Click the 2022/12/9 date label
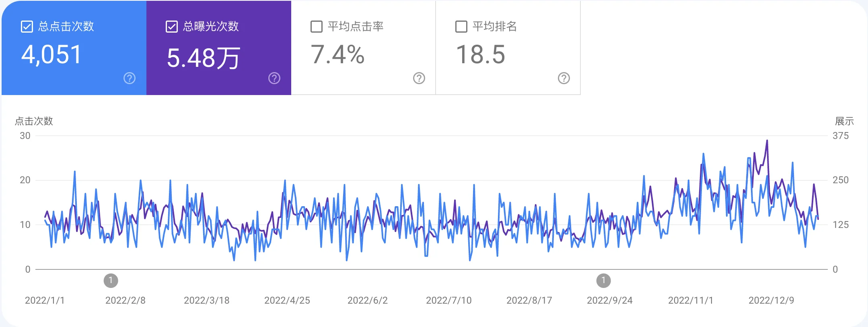Image resolution: width=868 pixels, height=327 pixels. (771, 300)
